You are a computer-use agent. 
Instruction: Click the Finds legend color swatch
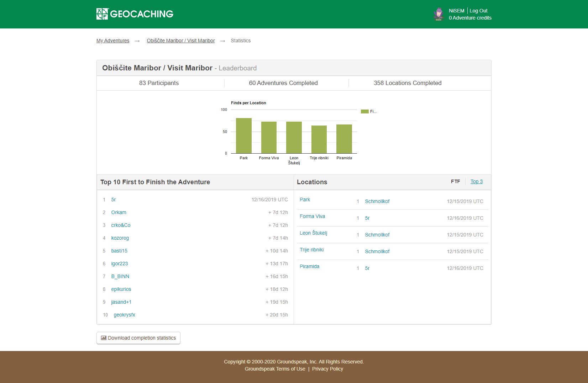[x=364, y=112]
